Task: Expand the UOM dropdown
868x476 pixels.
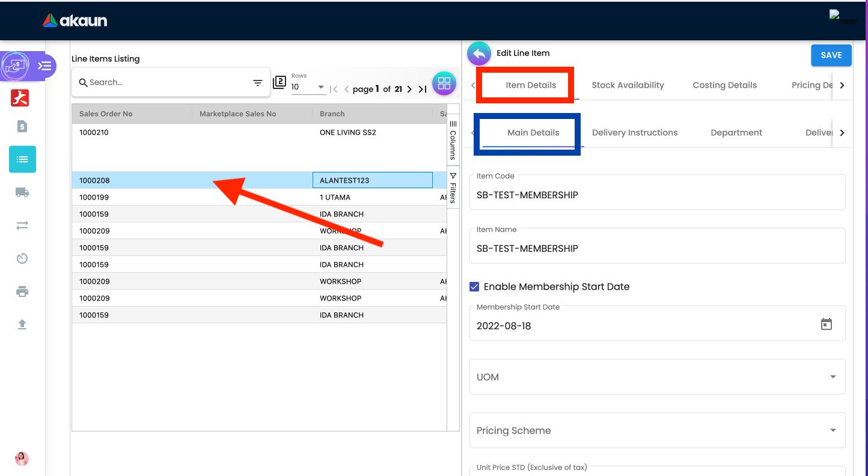Action: click(x=833, y=377)
